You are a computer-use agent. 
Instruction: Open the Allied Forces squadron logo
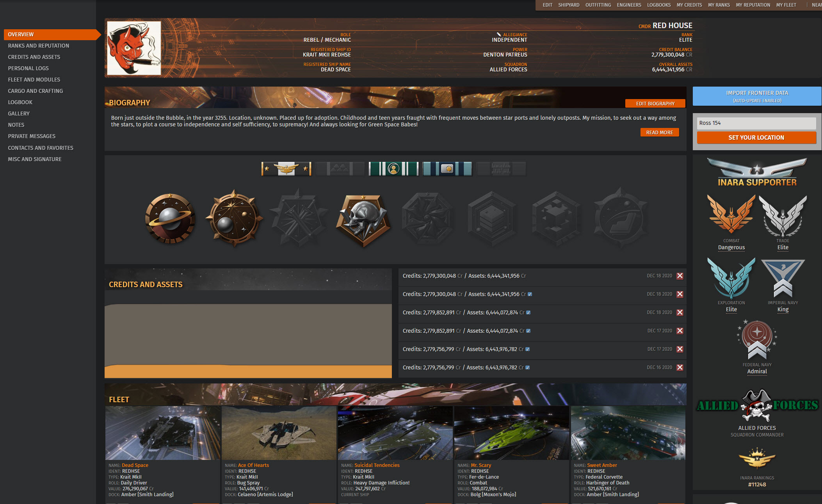click(757, 405)
